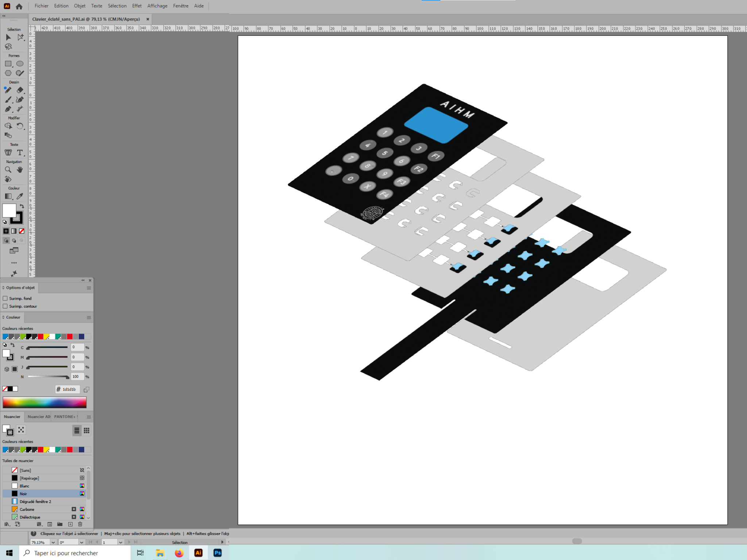Click the hex color field 1d1d1b
This screenshot has width=747, height=560.
(68, 389)
